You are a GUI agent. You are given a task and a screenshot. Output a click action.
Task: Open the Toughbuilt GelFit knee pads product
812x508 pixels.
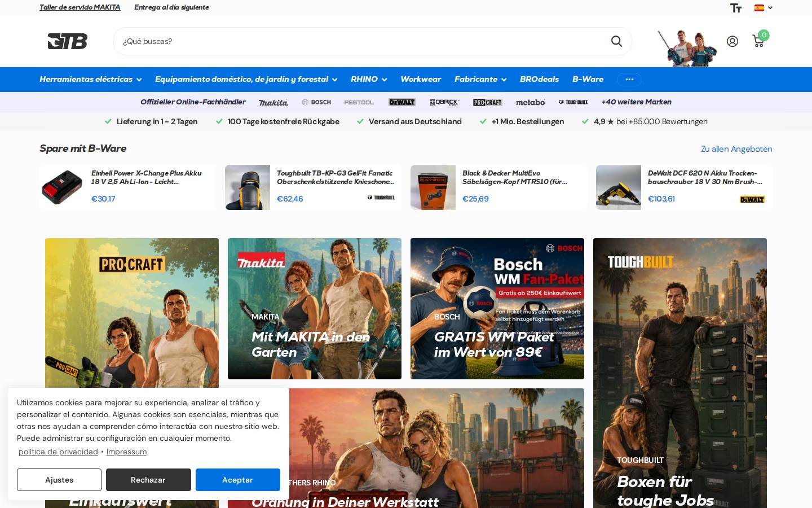click(336, 177)
